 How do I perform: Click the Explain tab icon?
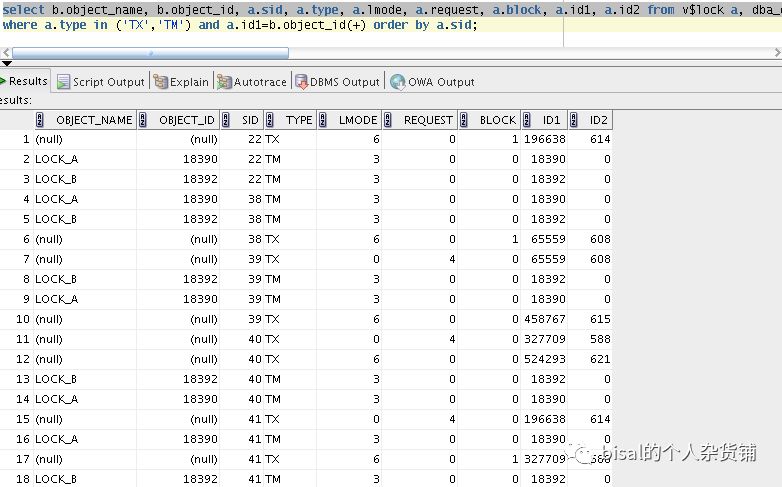point(161,82)
